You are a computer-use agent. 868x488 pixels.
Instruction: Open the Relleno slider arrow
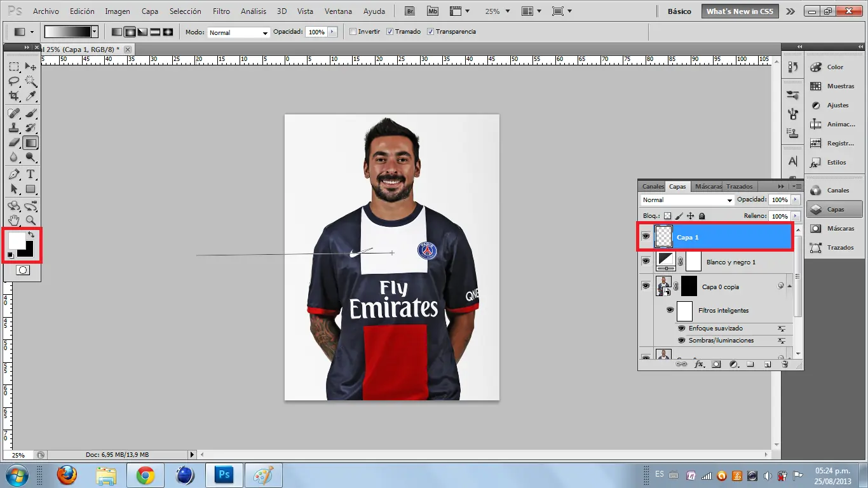tap(795, 216)
